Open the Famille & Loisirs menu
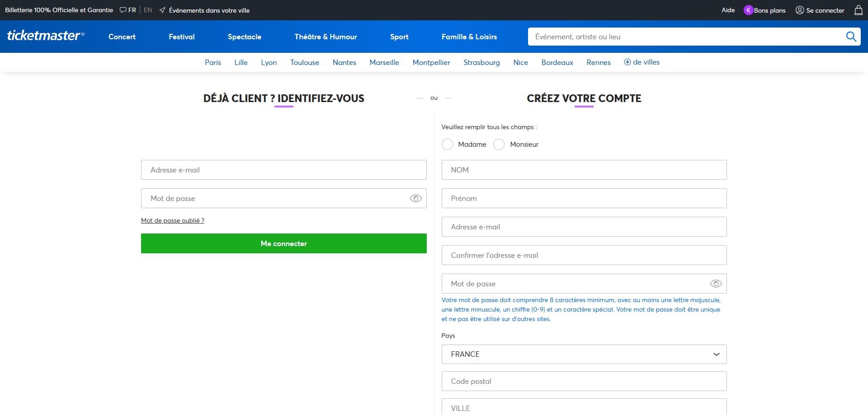This screenshot has height=415, width=868. 469,37
